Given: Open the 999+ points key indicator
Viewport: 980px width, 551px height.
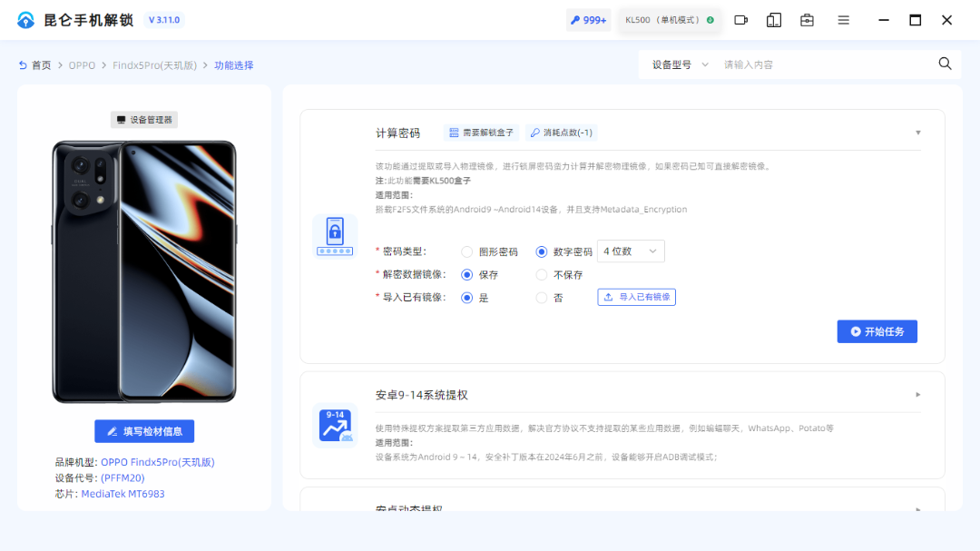Looking at the screenshot, I should pyautogui.click(x=589, y=20).
